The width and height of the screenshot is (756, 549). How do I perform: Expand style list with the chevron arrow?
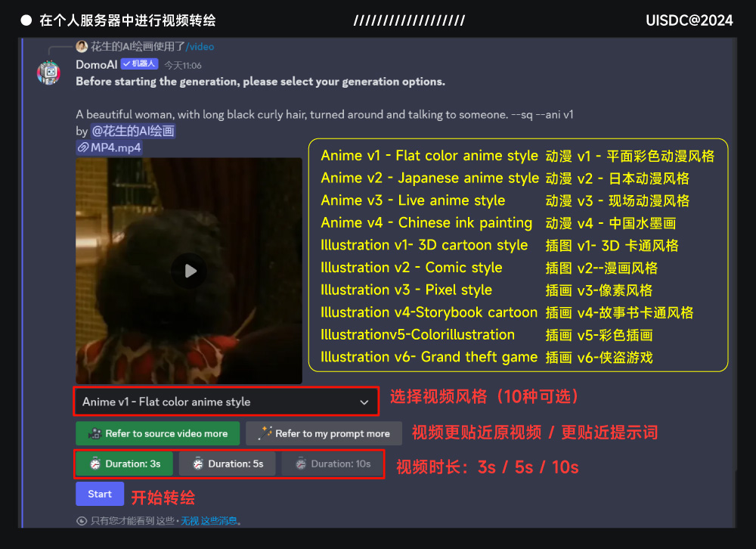click(364, 402)
